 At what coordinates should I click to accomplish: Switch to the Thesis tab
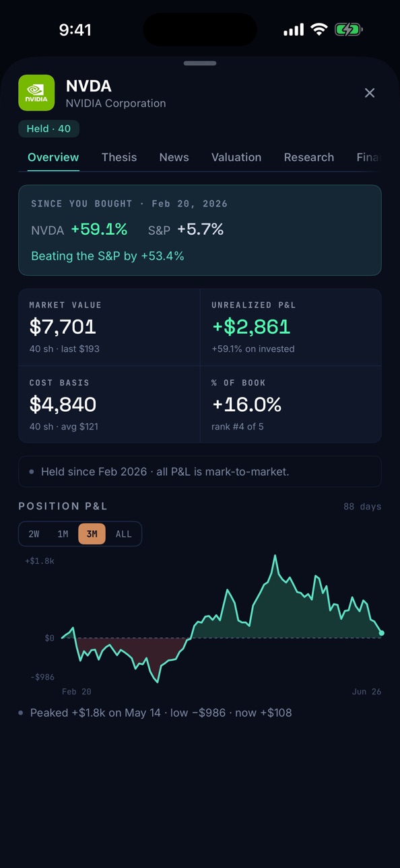click(119, 157)
